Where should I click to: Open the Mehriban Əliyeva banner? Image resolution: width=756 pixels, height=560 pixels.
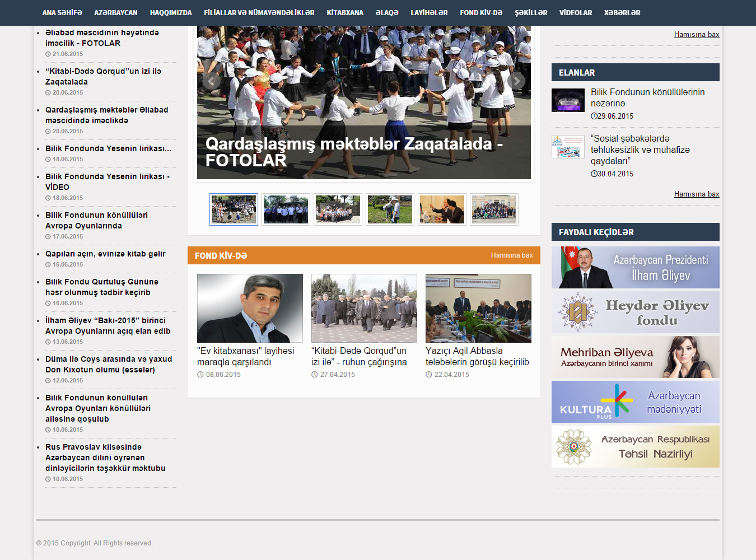click(x=635, y=357)
